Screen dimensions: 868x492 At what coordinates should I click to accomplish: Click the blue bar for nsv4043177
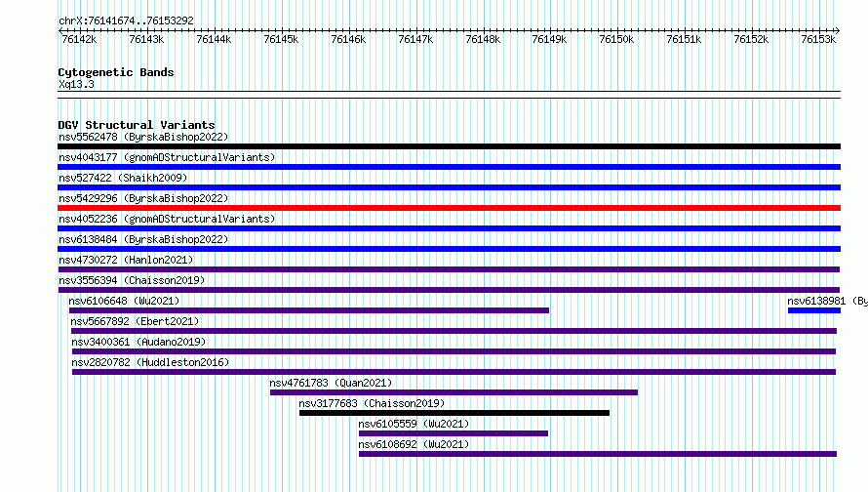[449, 167]
